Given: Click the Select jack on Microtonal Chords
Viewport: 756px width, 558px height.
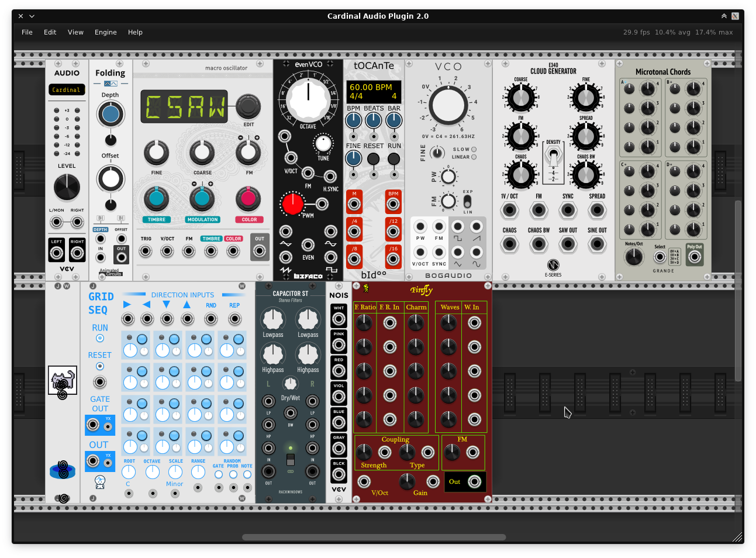Looking at the screenshot, I should [660, 257].
